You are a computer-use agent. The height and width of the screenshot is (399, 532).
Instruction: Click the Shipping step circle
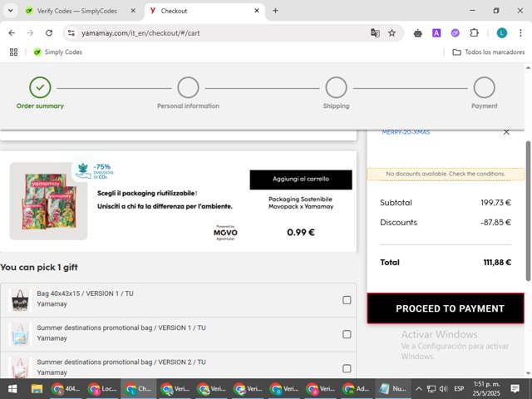click(x=336, y=87)
